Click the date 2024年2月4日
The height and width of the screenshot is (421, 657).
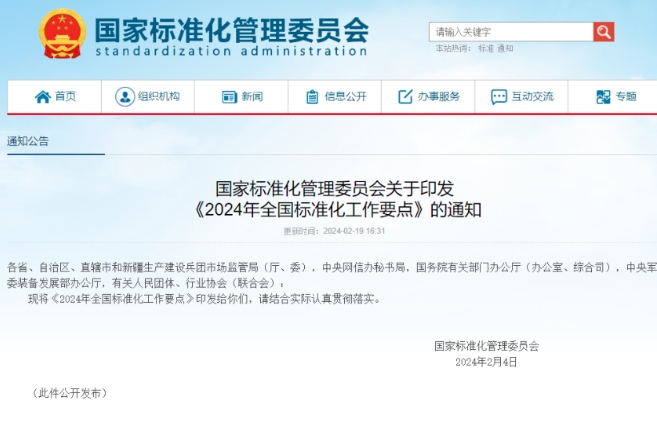click(x=486, y=362)
